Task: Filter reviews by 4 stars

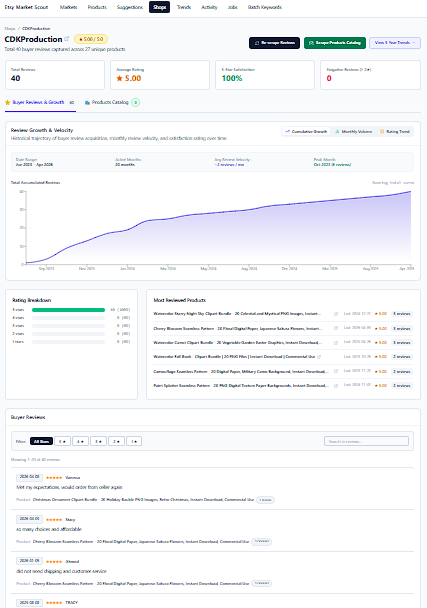Action: point(80,441)
